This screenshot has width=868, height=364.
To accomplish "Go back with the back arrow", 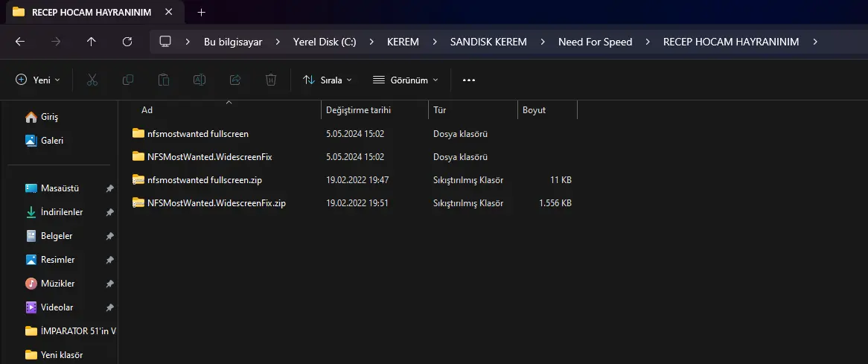I will click(x=20, y=42).
